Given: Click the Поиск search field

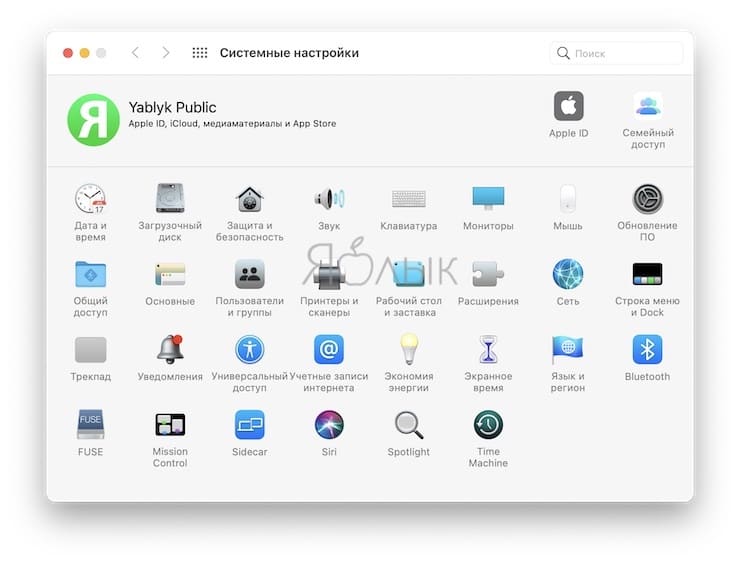Looking at the screenshot, I should [616, 53].
